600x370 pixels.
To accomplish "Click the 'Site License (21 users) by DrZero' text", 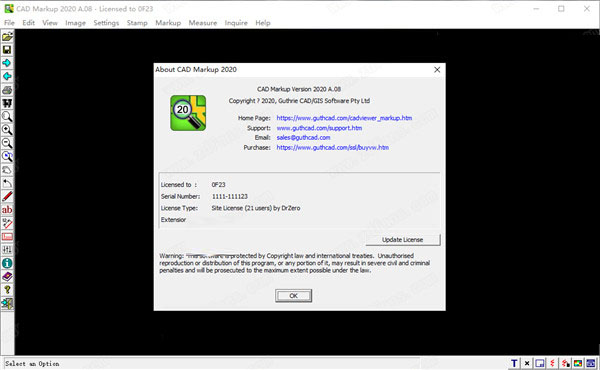I will (256, 208).
